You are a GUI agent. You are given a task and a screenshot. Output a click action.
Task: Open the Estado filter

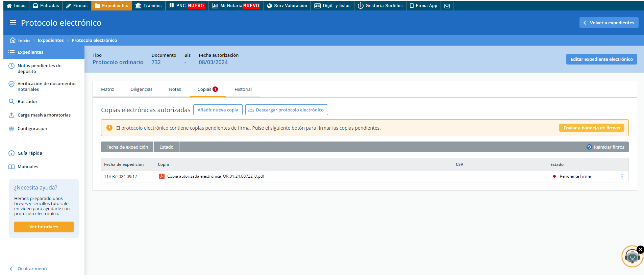point(166,147)
